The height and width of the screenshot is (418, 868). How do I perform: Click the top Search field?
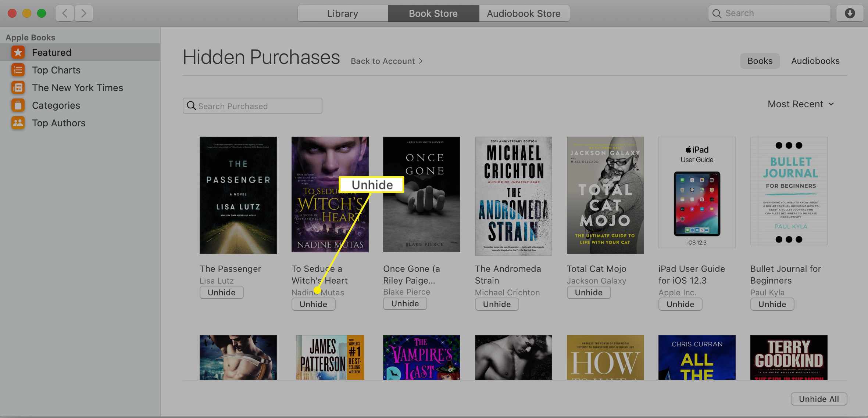[x=769, y=14]
